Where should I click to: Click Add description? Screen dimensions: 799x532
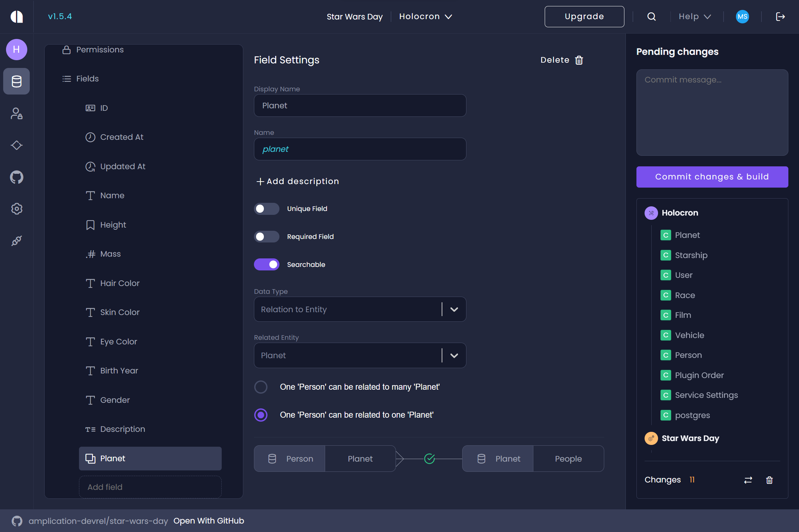[297, 182]
